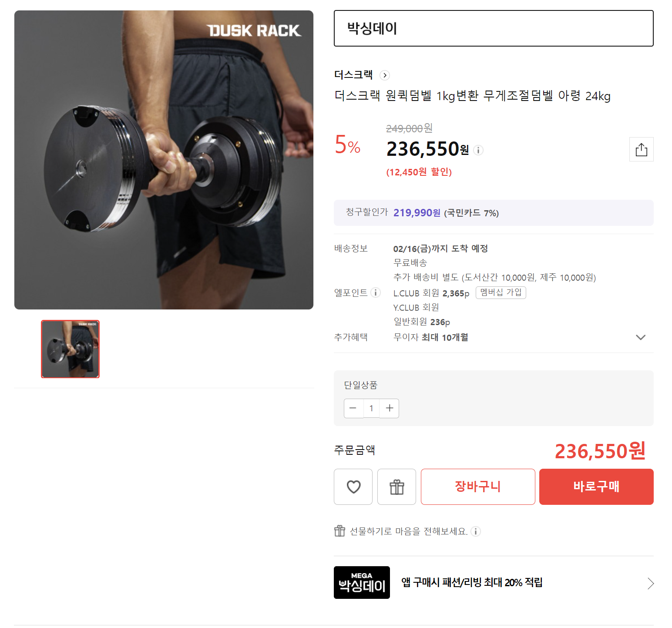Open gift-sending info icon

point(476,531)
